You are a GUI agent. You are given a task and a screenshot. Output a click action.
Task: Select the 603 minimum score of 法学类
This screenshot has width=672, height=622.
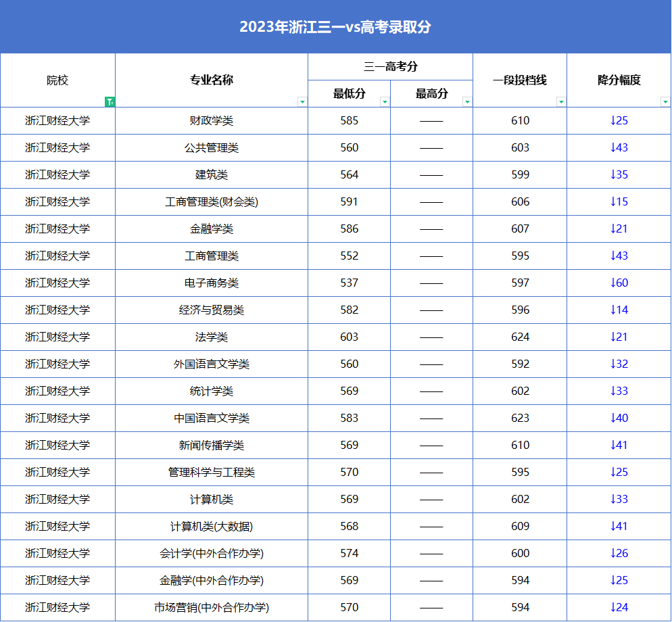349,337
